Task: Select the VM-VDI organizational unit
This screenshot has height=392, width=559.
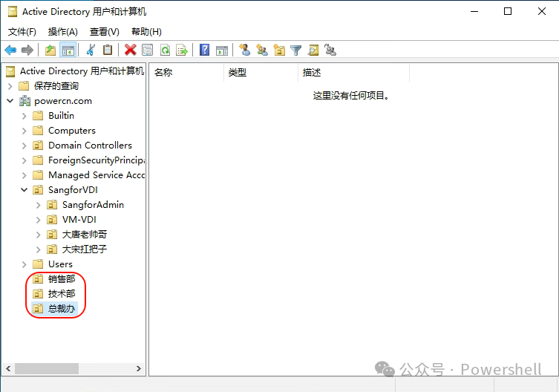Action: (x=79, y=220)
